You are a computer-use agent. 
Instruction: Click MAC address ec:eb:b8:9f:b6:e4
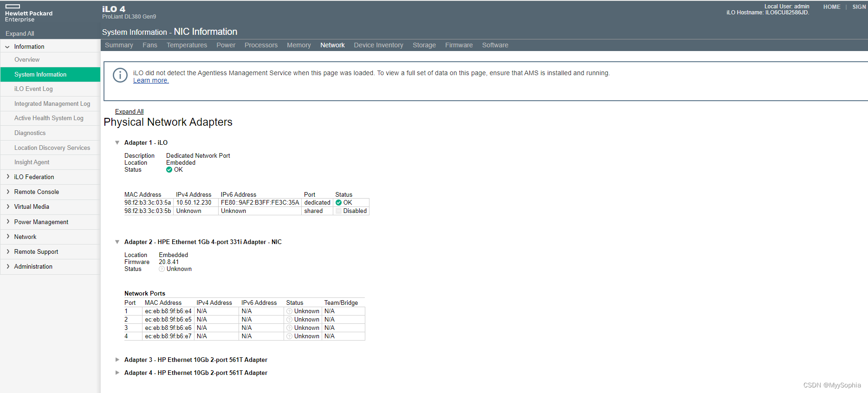click(168, 311)
